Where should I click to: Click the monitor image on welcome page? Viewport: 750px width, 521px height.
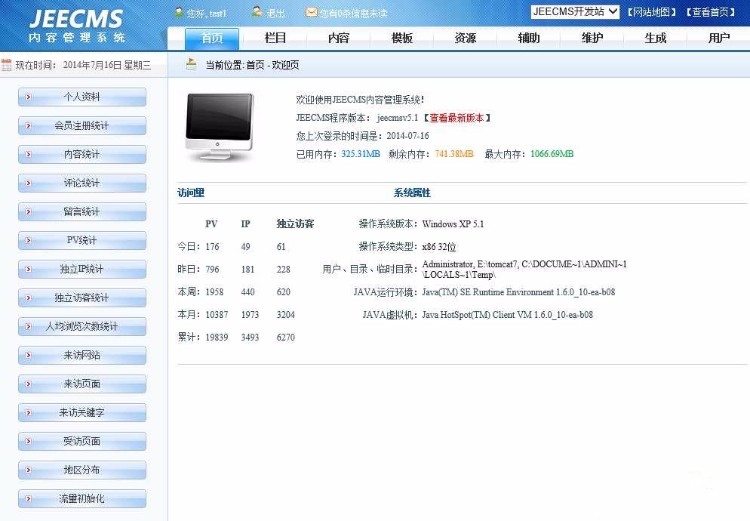(x=219, y=126)
